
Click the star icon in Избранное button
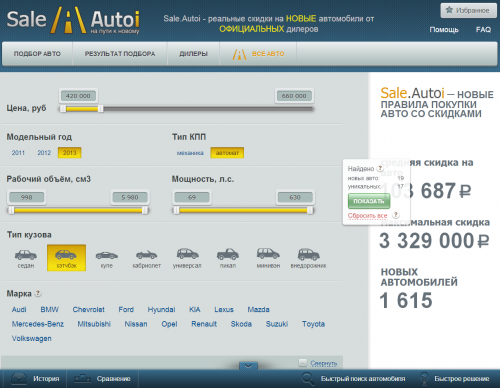[x=449, y=10]
